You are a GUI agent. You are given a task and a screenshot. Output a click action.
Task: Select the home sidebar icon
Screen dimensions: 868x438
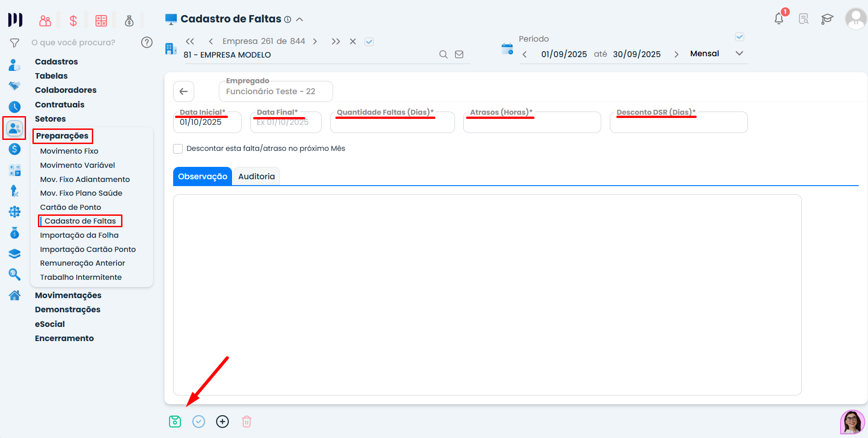[x=15, y=295]
